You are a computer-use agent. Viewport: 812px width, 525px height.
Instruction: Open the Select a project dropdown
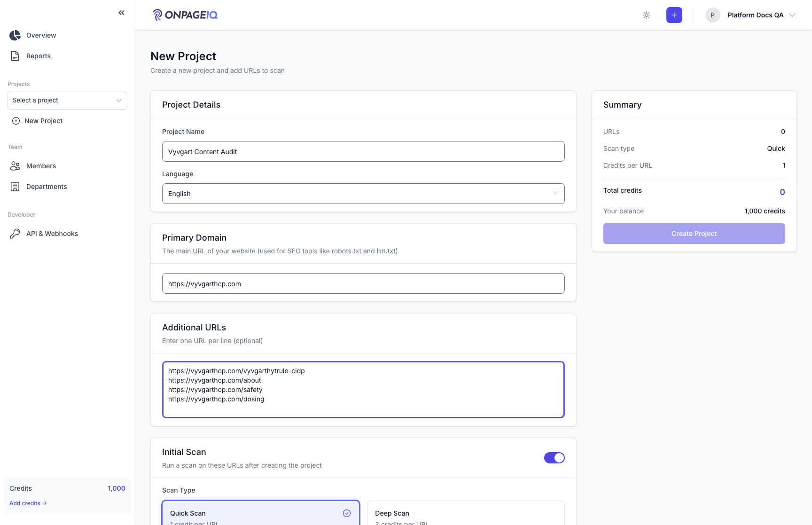(x=67, y=101)
